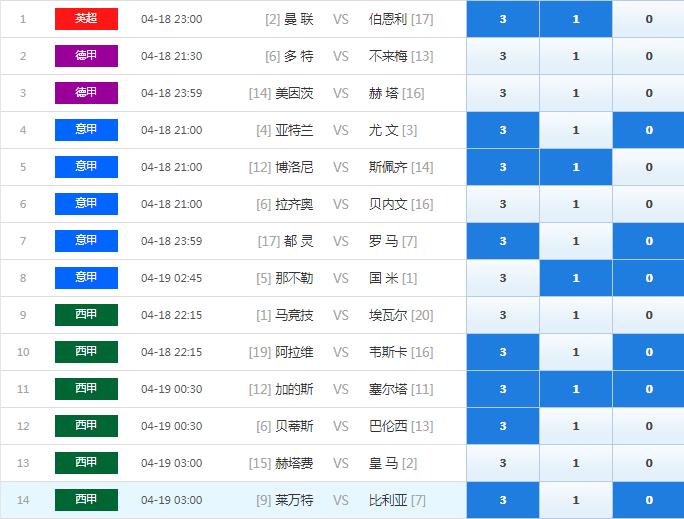Click the purple 德甲 tag for 多特 match
This screenshot has height=519, width=684.
(86, 56)
